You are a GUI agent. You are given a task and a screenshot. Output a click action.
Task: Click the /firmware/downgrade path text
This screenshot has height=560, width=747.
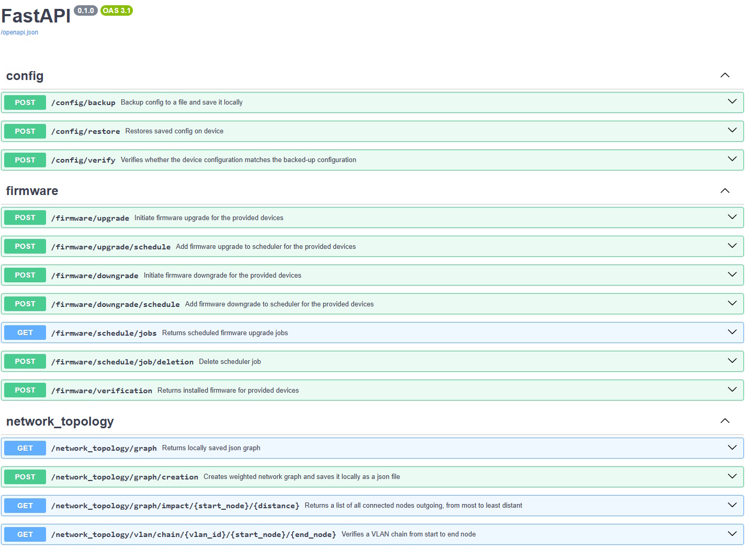click(95, 276)
